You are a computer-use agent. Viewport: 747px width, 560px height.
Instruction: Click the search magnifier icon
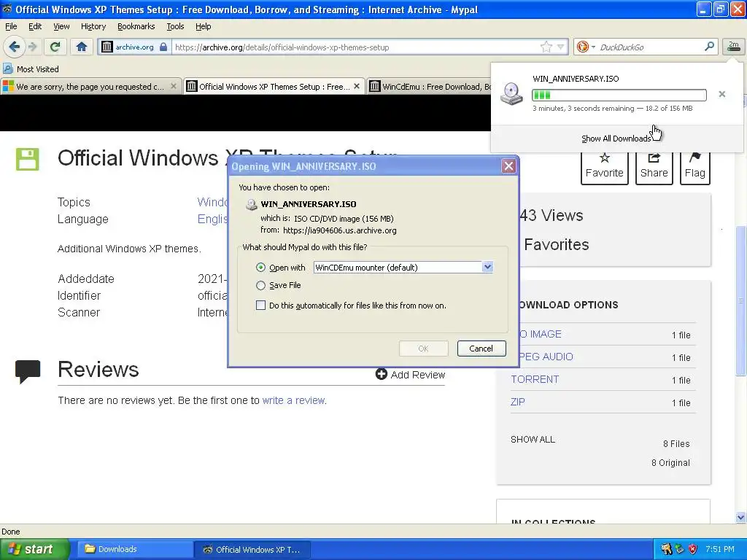[x=709, y=47]
